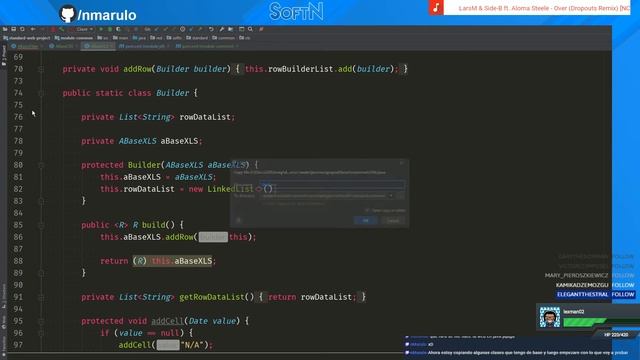This screenshot has height=360, width=640.
Task: Click the green Build hammer icon
Action: 62,29
